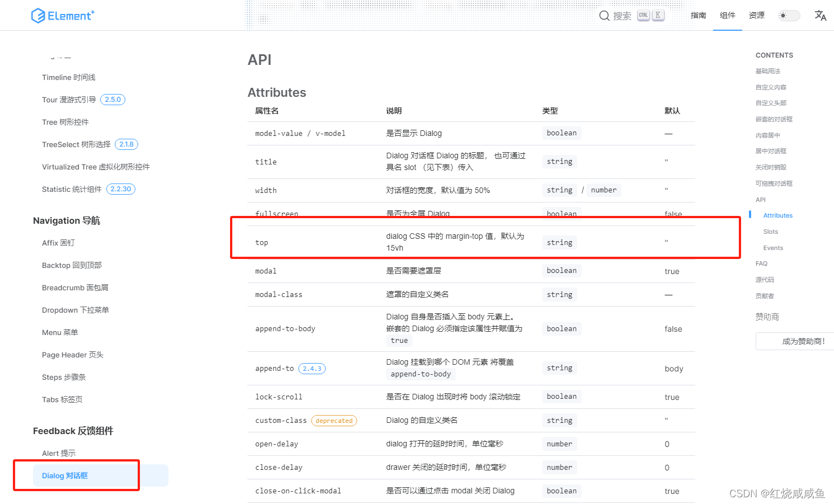The image size is (834, 504).
Task: Open TreeSelect 树形选择 page
Action: click(76, 144)
